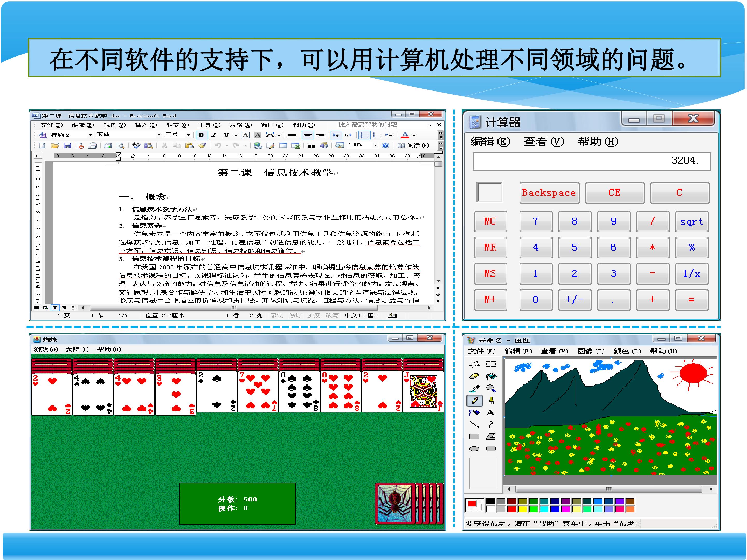Click the Insert Table icon in Word

[x=283, y=145]
